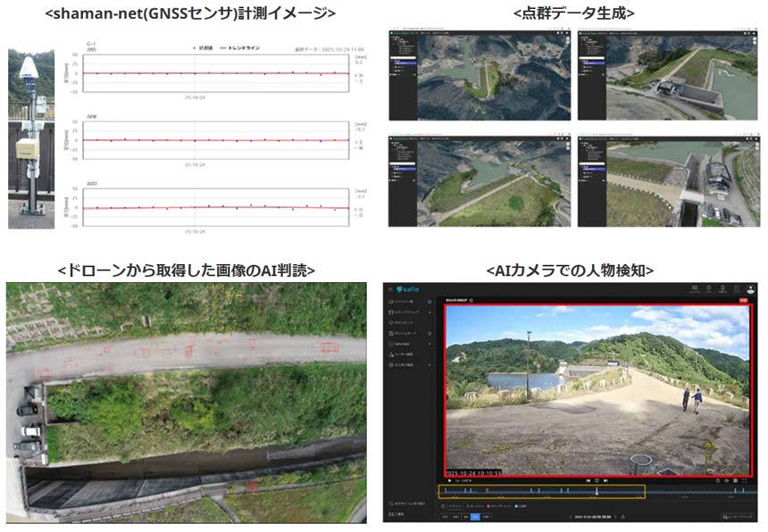
Task: Open the apps grid icon in Safie header
Action: click(736, 288)
